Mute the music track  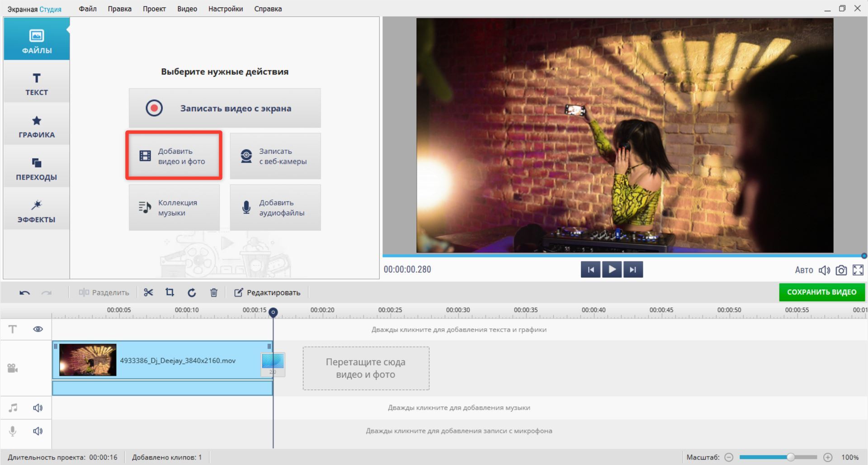pos(38,408)
